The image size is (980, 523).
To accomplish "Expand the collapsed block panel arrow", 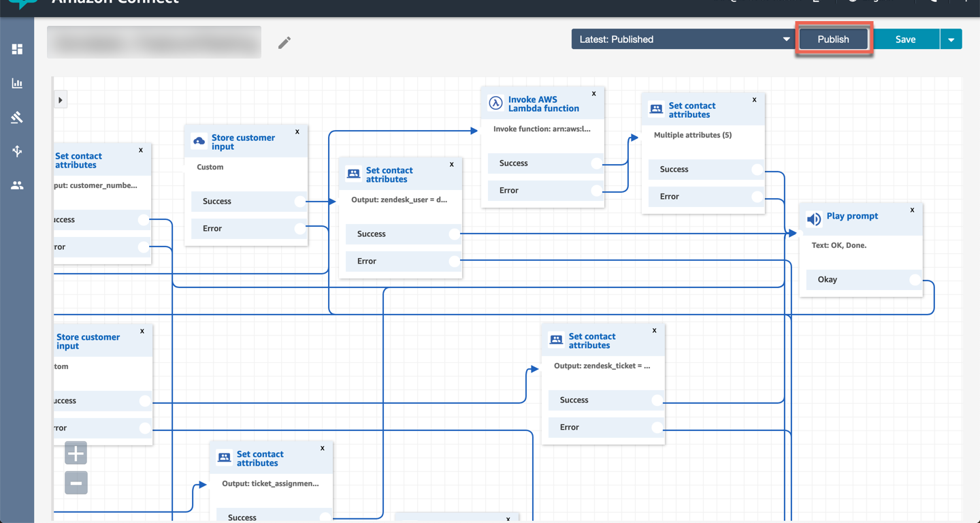I will 61,100.
